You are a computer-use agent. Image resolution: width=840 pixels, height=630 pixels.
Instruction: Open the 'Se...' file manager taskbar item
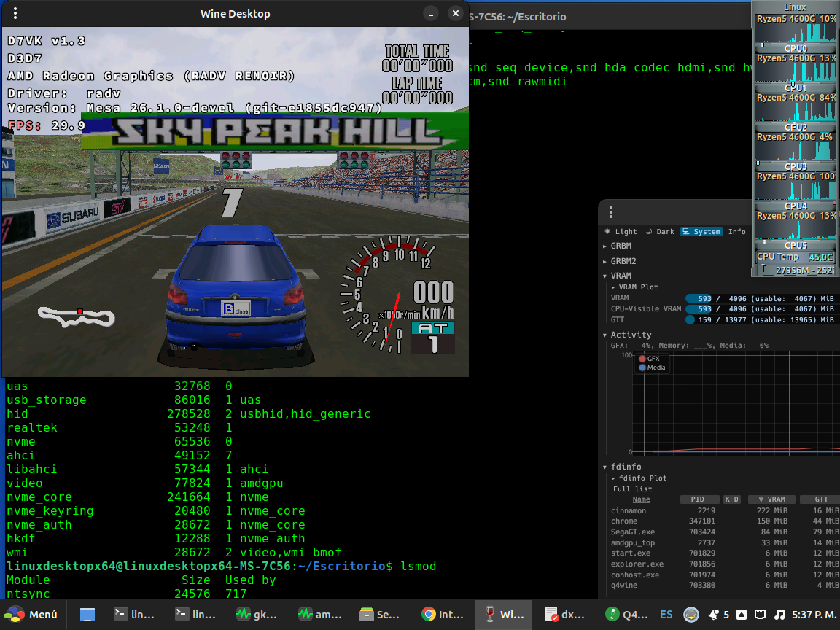[x=381, y=615]
